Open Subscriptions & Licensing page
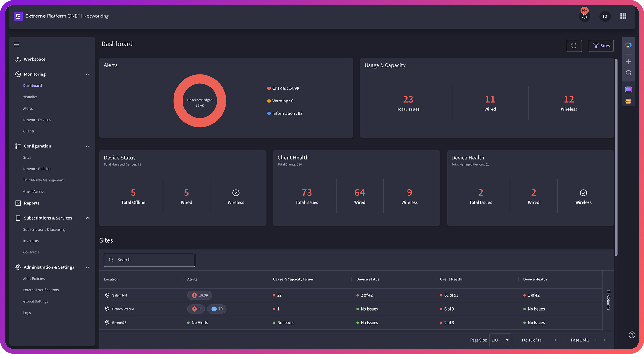This screenshot has width=644, height=354. pyautogui.click(x=44, y=230)
